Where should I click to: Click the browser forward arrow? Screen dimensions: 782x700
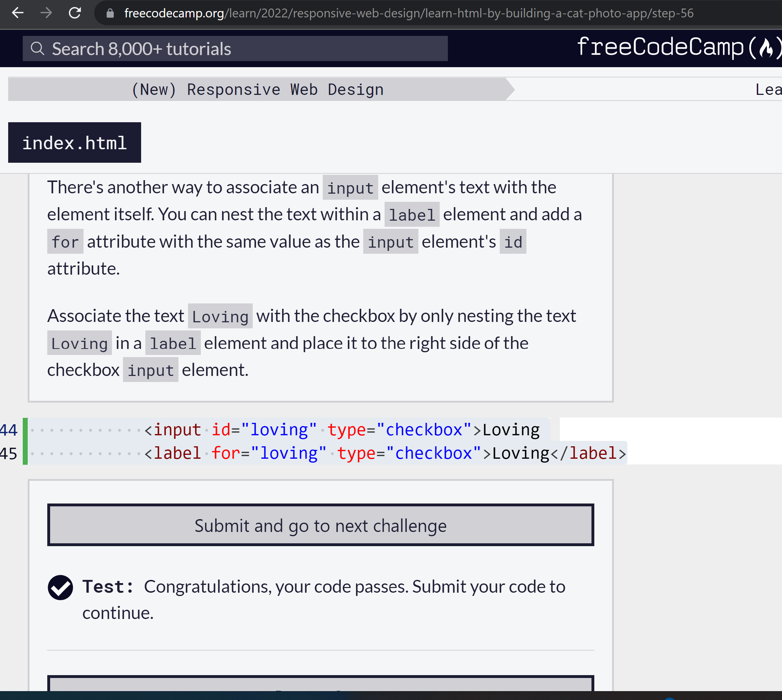46,13
